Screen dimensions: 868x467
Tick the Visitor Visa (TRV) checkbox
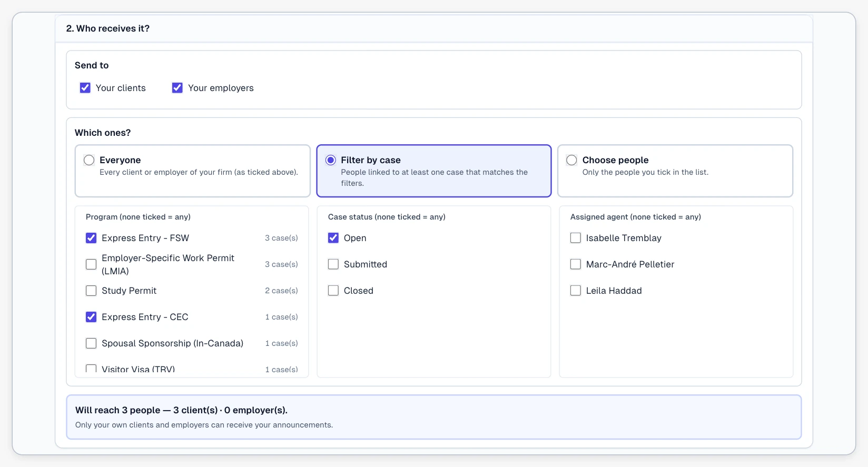coord(91,369)
